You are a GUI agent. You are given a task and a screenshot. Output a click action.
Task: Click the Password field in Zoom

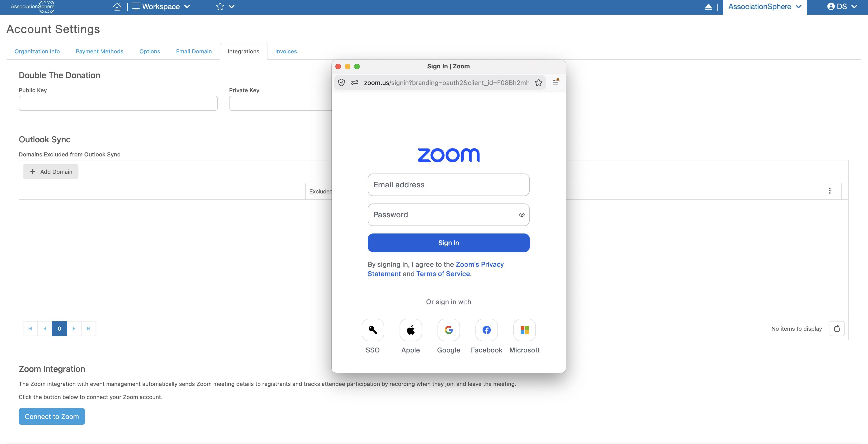pyautogui.click(x=449, y=215)
